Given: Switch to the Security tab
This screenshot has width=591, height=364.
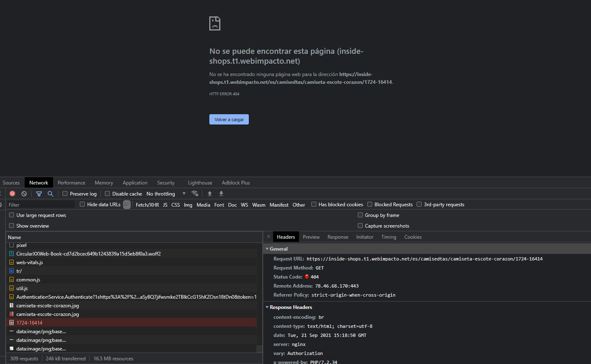Looking at the screenshot, I should [x=166, y=183].
